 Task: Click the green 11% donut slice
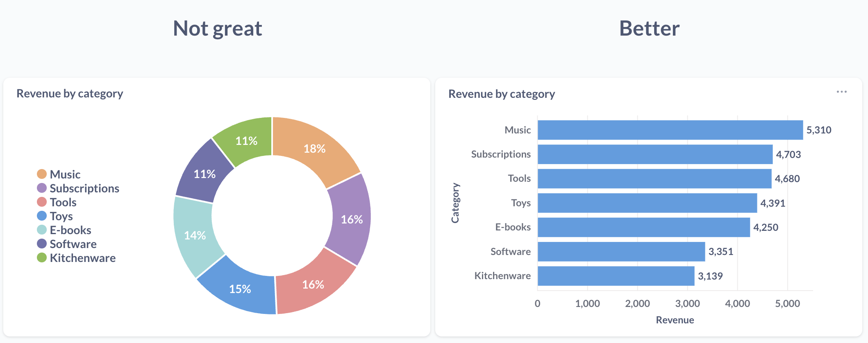click(x=246, y=141)
